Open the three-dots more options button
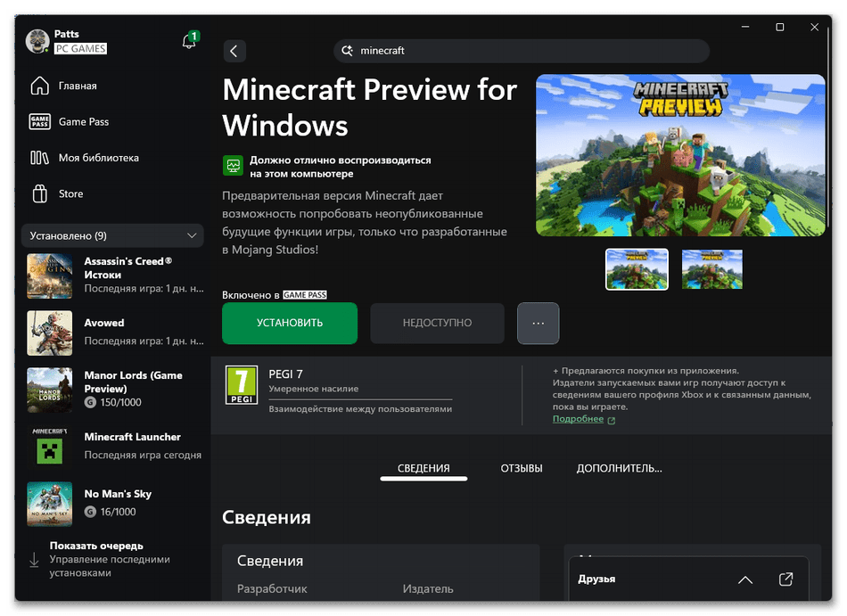The height and width of the screenshot is (616, 847). (538, 324)
